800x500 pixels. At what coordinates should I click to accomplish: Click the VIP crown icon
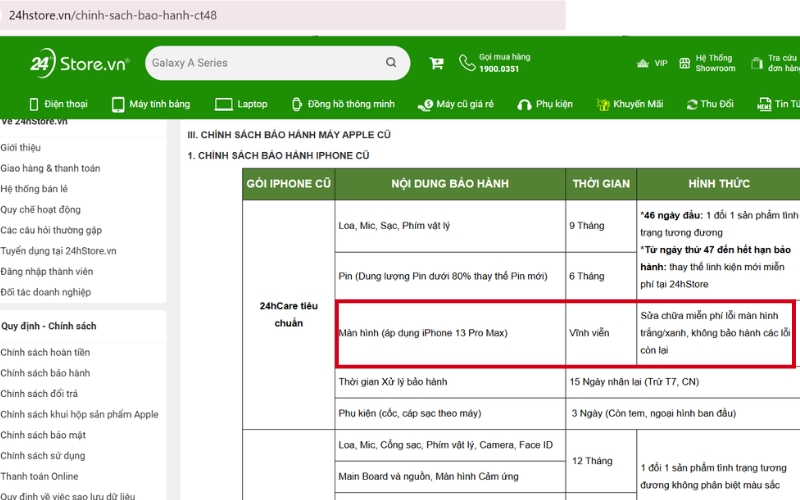click(x=642, y=63)
